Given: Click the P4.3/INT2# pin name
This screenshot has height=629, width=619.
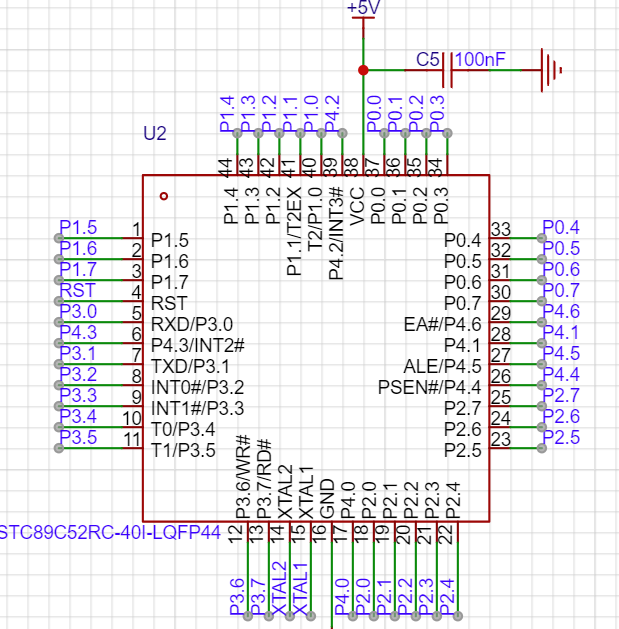Looking at the screenshot, I should tap(198, 345).
